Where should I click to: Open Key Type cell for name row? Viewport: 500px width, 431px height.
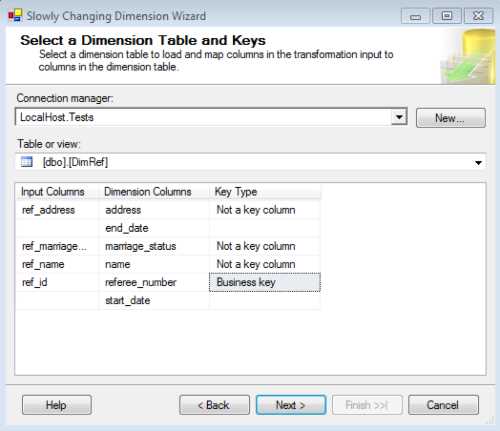click(265, 264)
